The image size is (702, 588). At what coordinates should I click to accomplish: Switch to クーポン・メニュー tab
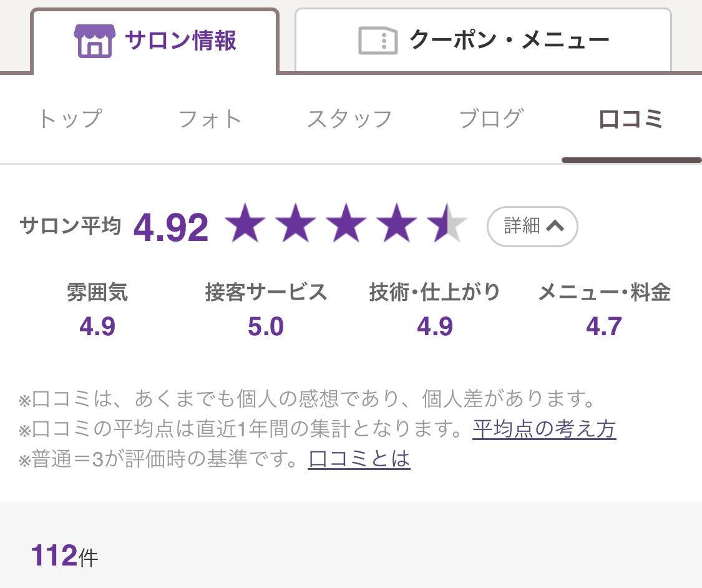[483, 41]
